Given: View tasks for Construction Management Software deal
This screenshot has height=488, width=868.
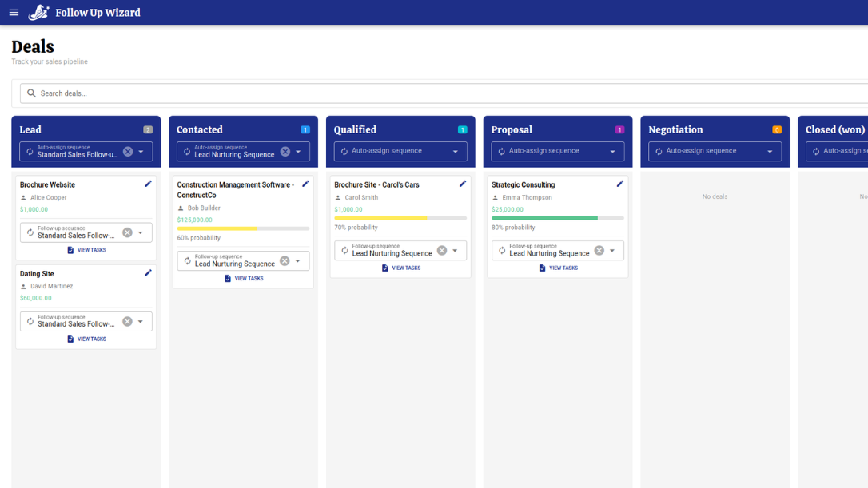Looking at the screenshot, I should coord(244,279).
